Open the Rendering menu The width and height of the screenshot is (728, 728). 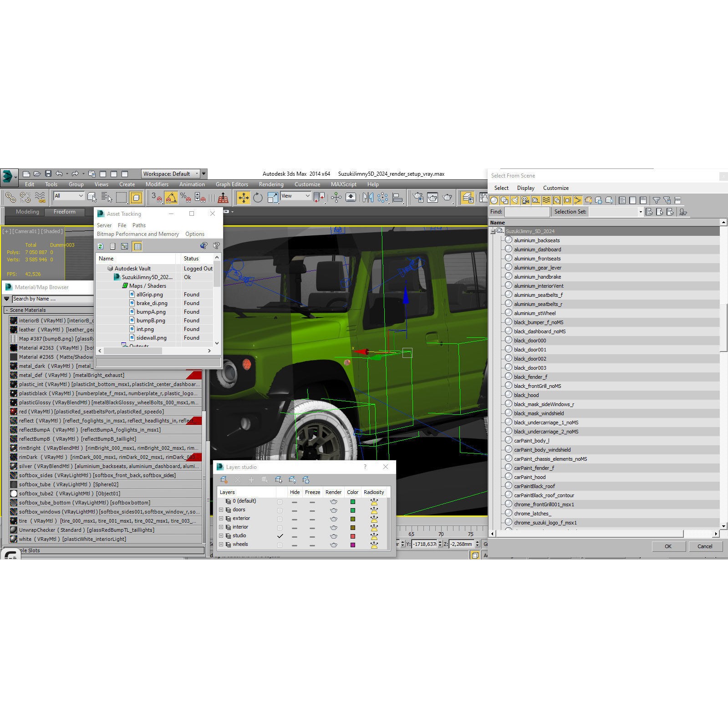(x=271, y=184)
